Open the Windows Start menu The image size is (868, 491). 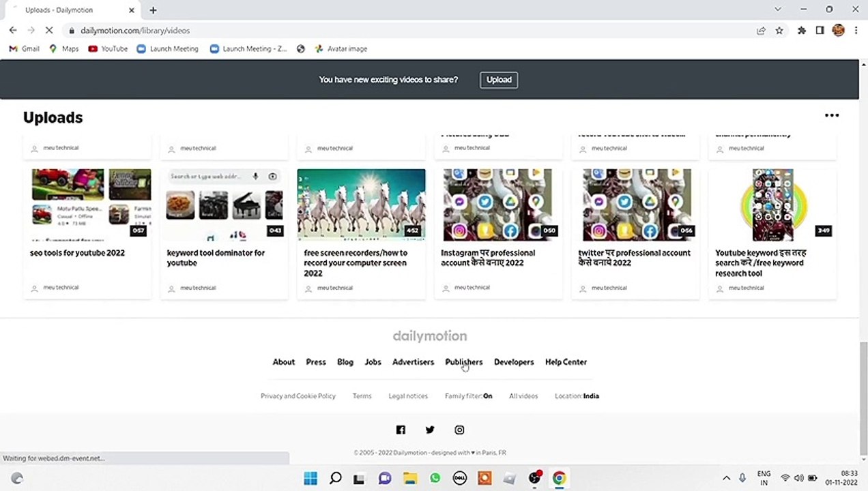click(310, 478)
